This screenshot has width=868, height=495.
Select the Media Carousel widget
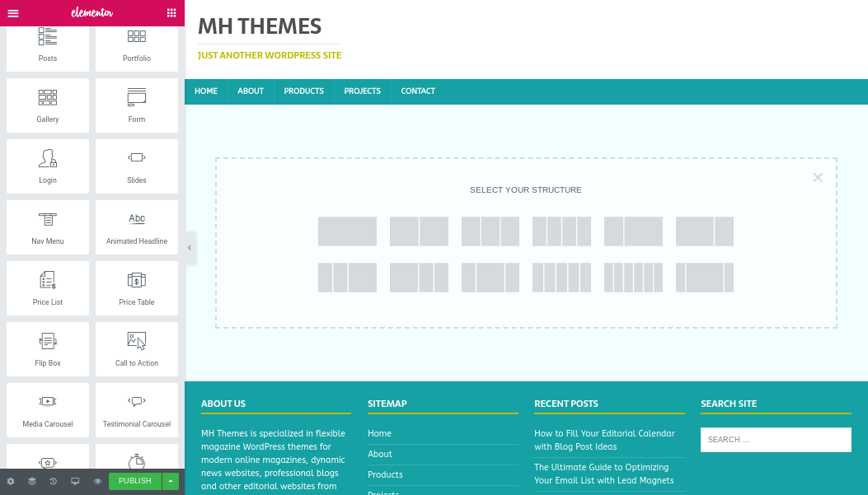[48, 410]
